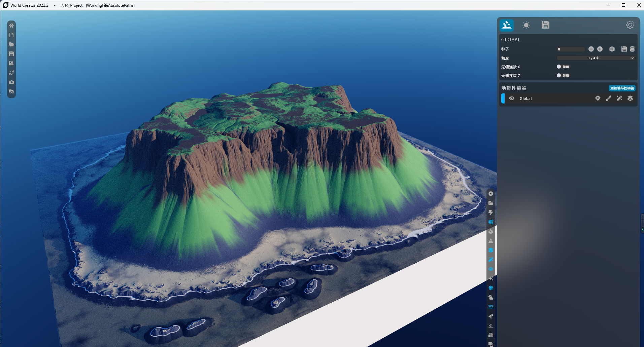This screenshot has height=347, width=644.
Task: Toggle the blue sun icon in the viewport toolbar
Action: pyautogui.click(x=491, y=288)
